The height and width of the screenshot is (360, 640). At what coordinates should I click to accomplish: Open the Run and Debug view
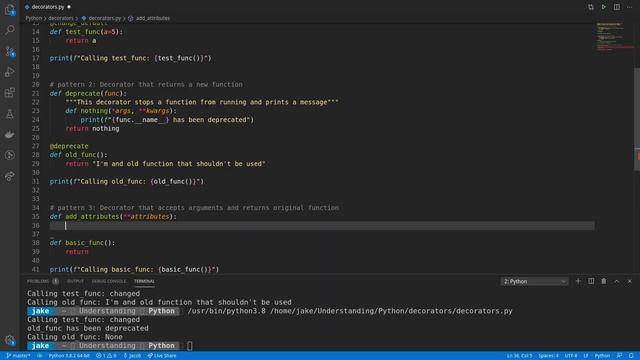[x=10, y=72]
